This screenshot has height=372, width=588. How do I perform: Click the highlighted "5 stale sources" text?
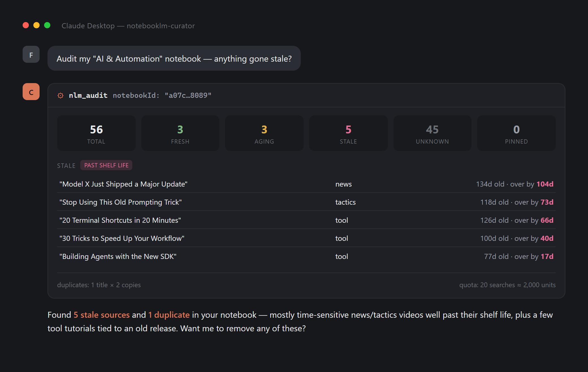pos(102,315)
